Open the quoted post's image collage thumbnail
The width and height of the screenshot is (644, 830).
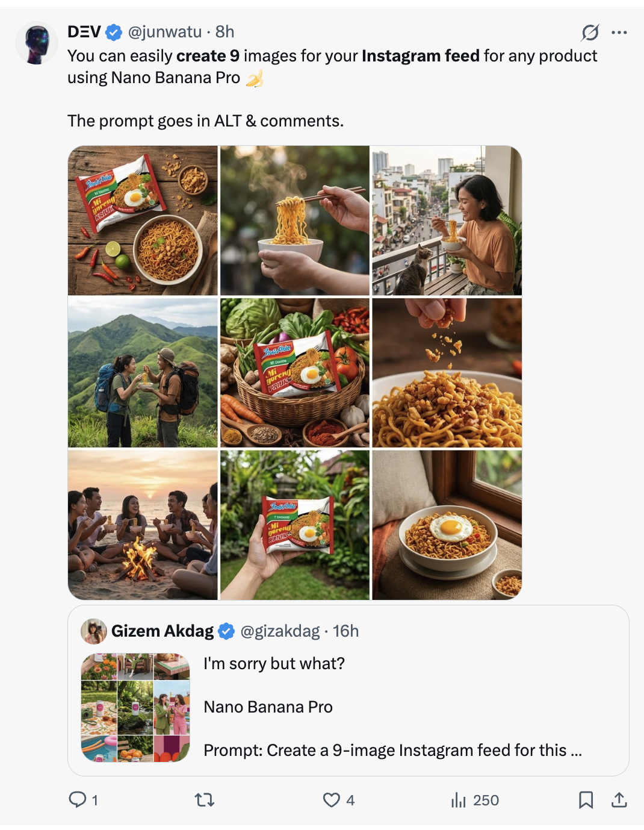[135, 707]
